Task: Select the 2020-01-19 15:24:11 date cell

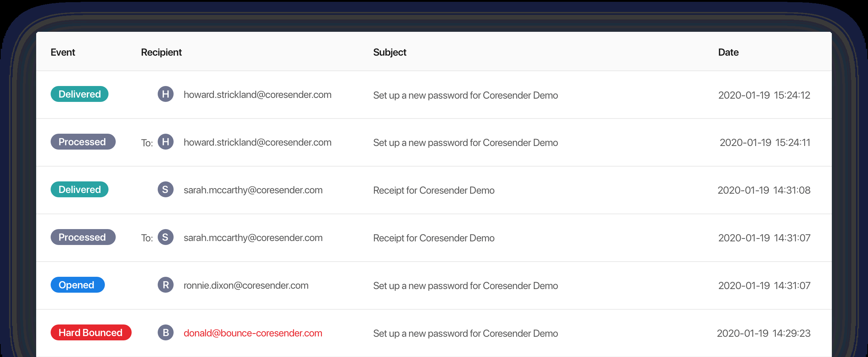Action: 765,143
